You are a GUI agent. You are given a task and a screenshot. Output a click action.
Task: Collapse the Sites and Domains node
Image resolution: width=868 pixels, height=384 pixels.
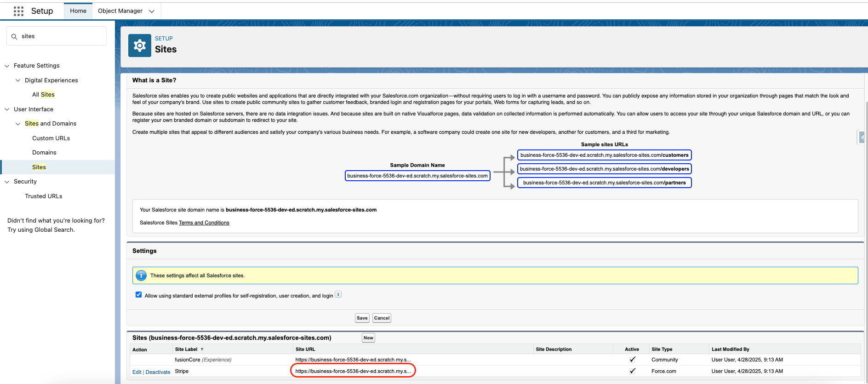tap(18, 124)
